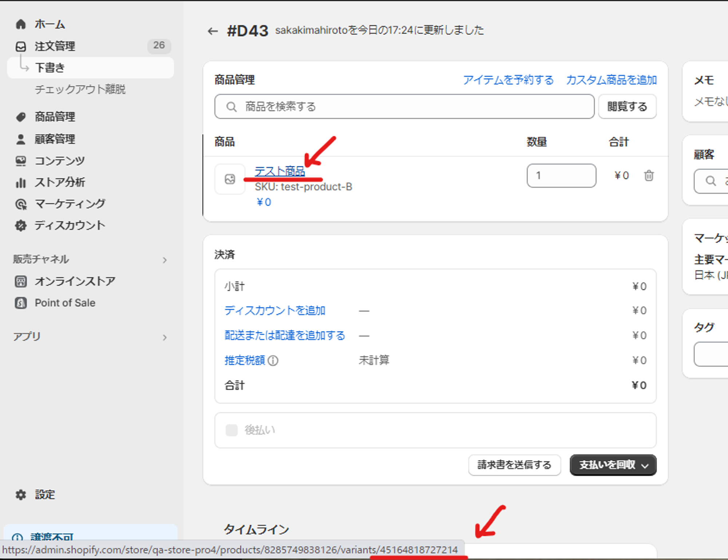Click the quantity field showing 1
This screenshot has height=560, width=728.
561,176
